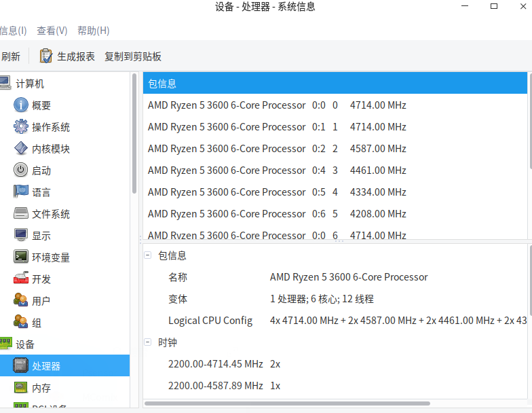
Task: Select the 用户 users entry
Action: point(41,301)
